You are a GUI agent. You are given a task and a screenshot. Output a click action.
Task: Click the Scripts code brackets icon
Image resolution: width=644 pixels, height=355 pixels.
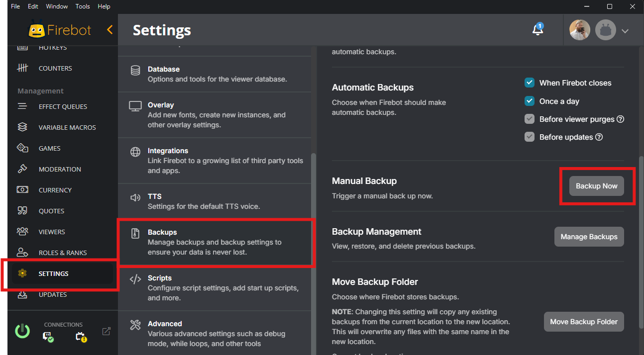[135, 279]
